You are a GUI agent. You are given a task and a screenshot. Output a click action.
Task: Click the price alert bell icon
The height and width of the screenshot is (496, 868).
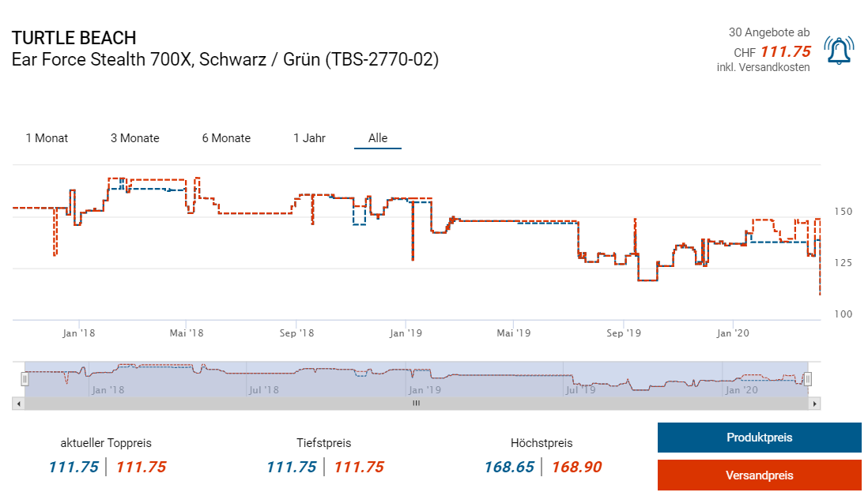click(x=838, y=51)
